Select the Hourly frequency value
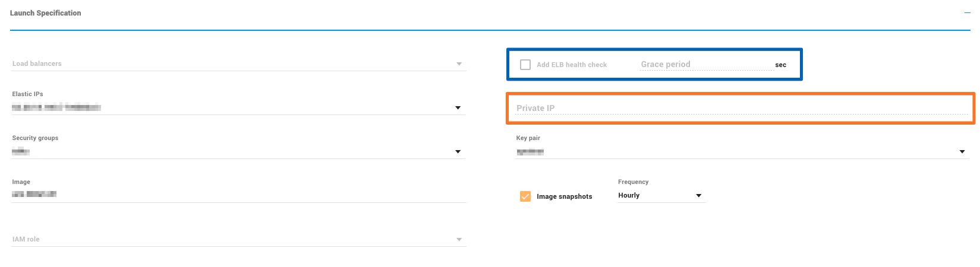This screenshot has height=267, width=980. [629, 195]
